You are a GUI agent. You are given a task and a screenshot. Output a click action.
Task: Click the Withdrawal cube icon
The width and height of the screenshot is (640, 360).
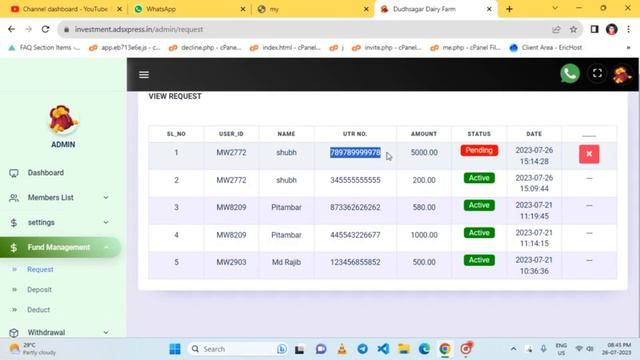pyautogui.click(x=13, y=333)
